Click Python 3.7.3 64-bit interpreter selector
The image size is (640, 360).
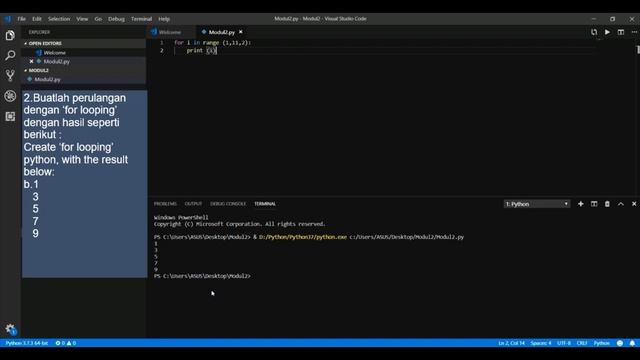click(x=27, y=343)
